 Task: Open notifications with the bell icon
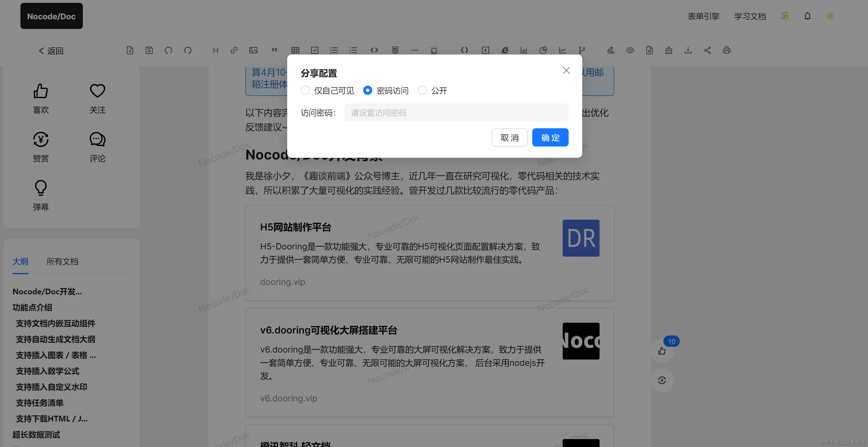(x=807, y=16)
